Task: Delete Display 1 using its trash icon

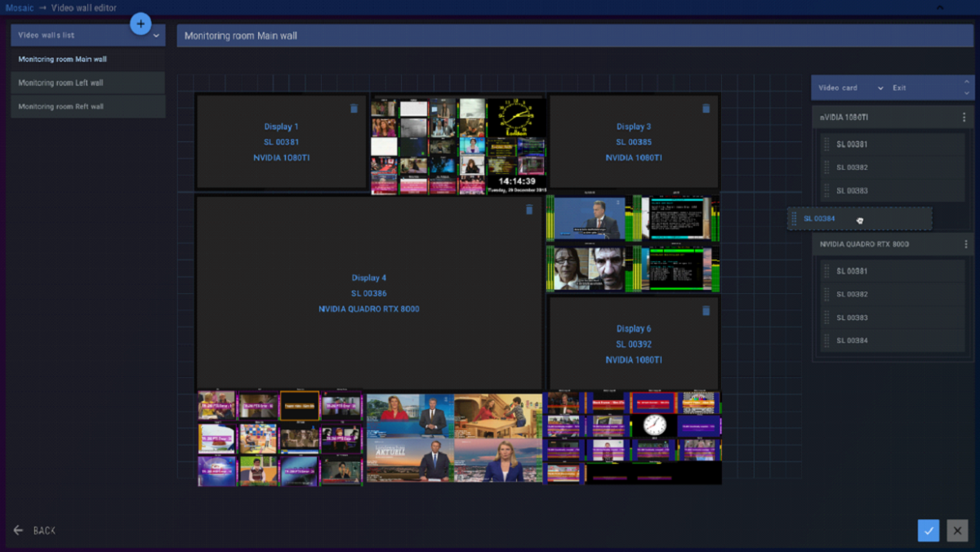Action: click(x=354, y=108)
